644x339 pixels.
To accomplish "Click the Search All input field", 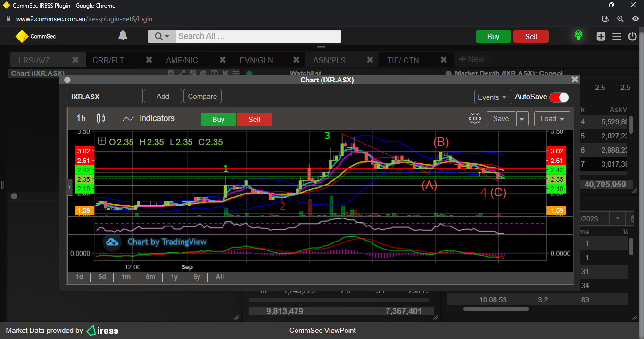I will tap(258, 36).
